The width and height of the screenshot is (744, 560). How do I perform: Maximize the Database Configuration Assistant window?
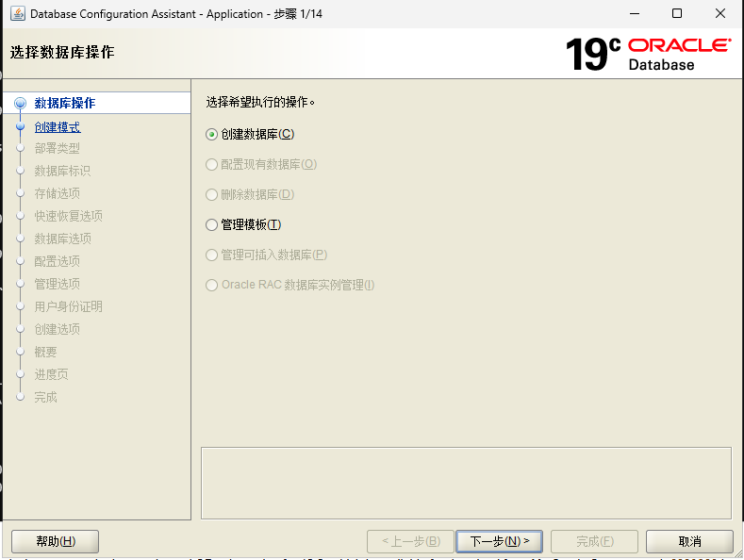point(677,13)
